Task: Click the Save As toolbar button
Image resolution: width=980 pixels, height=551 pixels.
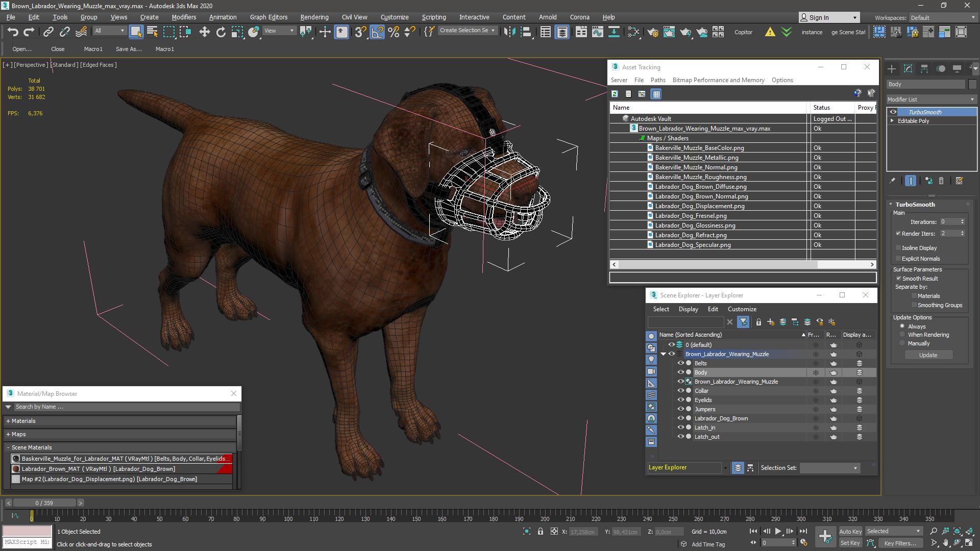Action: coord(129,49)
